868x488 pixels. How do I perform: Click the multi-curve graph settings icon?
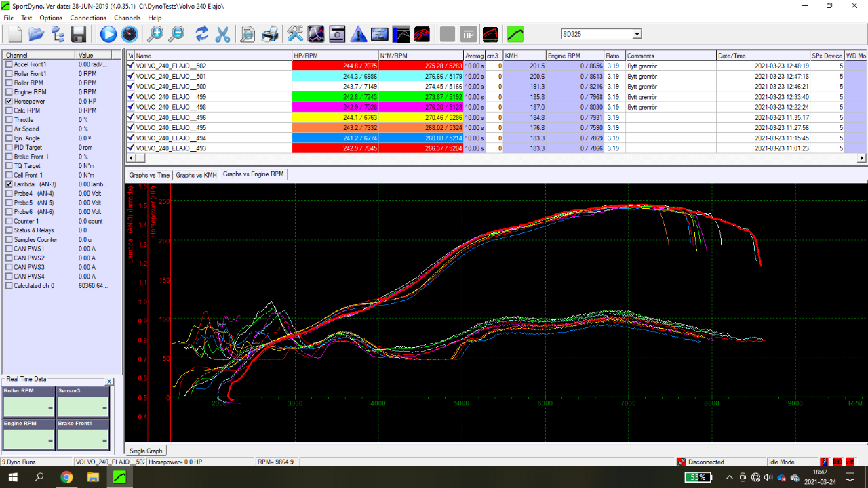coord(316,34)
